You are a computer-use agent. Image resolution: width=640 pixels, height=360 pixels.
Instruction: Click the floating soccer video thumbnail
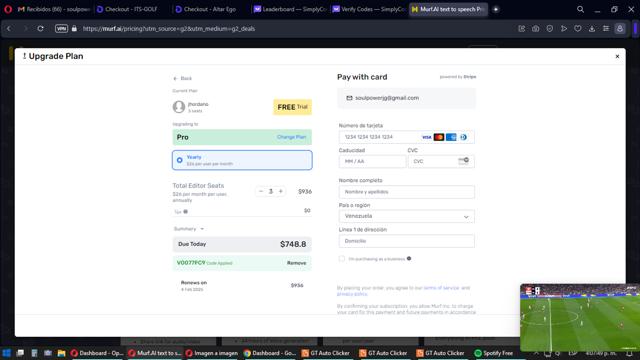pyautogui.click(x=580, y=317)
